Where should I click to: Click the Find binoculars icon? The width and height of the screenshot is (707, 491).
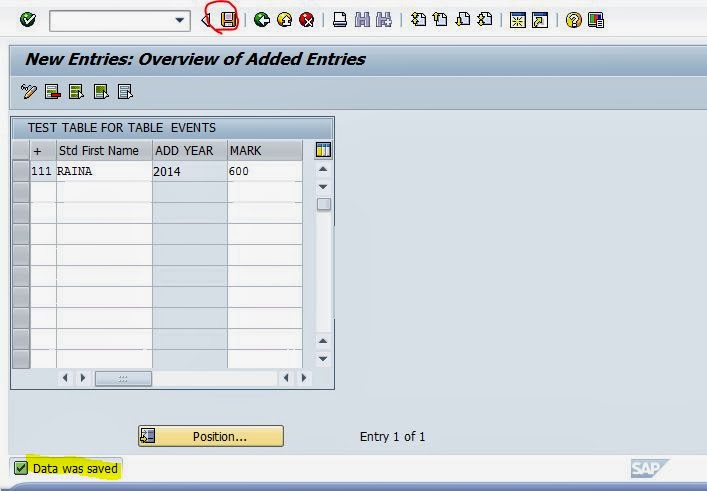(362, 20)
